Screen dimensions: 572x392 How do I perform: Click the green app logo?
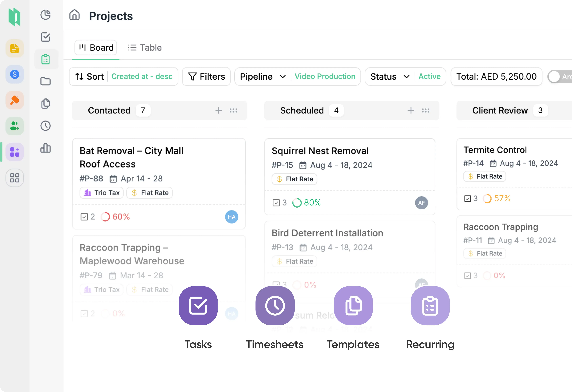coord(15,17)
